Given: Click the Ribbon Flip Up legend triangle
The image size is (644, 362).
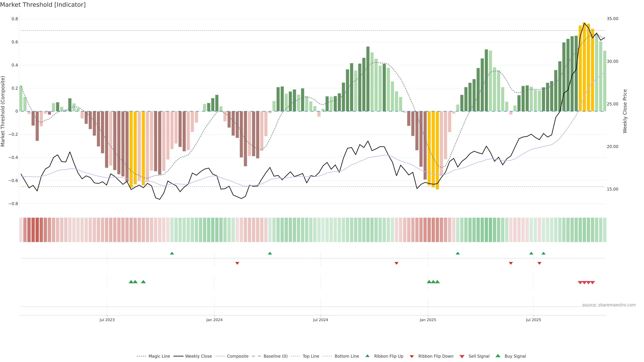Looking at the screenshot, I should point(367,356).
